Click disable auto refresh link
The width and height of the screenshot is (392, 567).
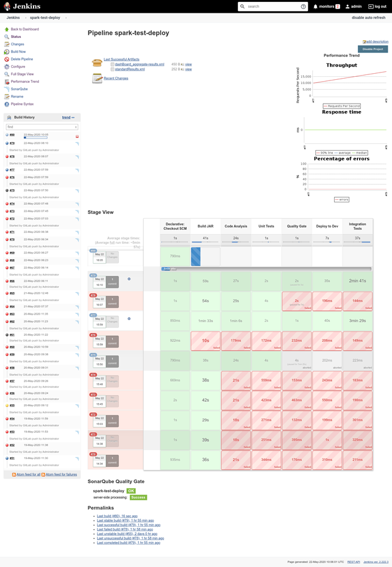coord(368,18)
